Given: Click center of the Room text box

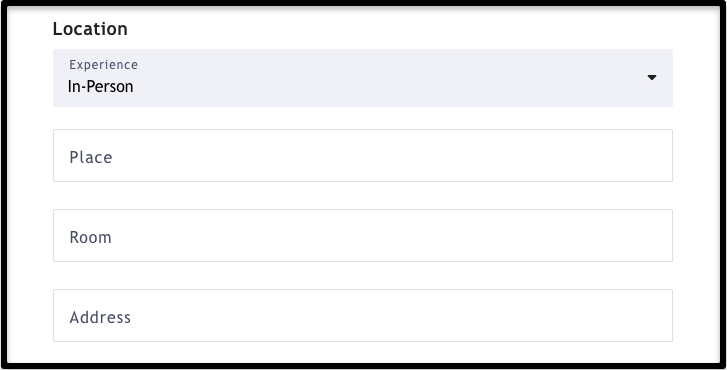Looking at the screenshot, I should click(x=363, y=236).
